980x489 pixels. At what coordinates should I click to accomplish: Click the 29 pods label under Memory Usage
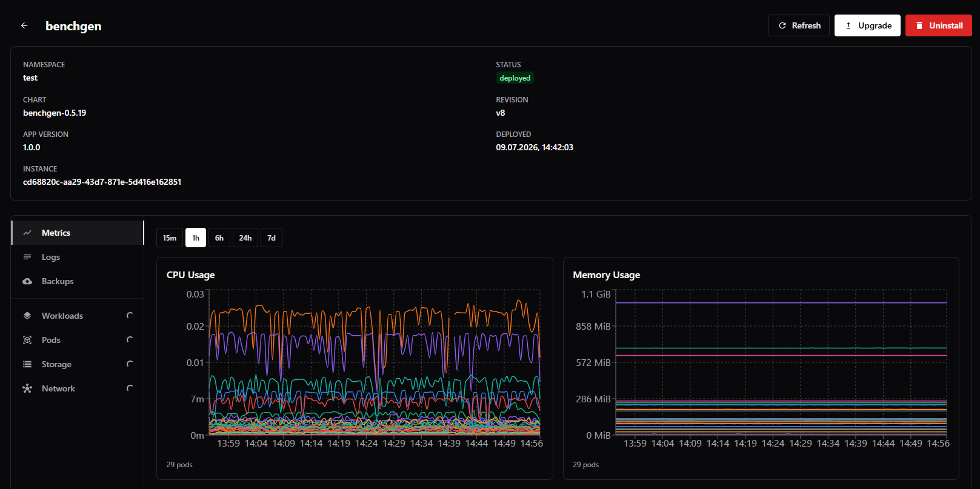point(586,465)
